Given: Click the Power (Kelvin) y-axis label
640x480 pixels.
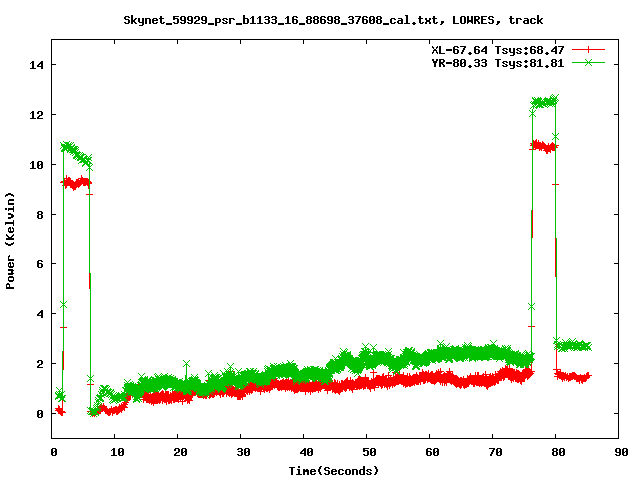Looking at the screenshot, I should coord(10,240).
